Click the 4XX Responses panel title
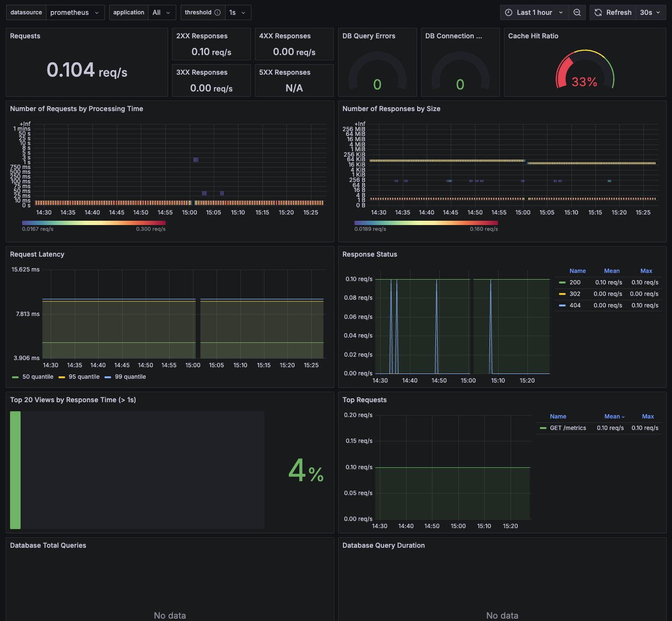Screen dimensions: 672x621 click(285, 36)
